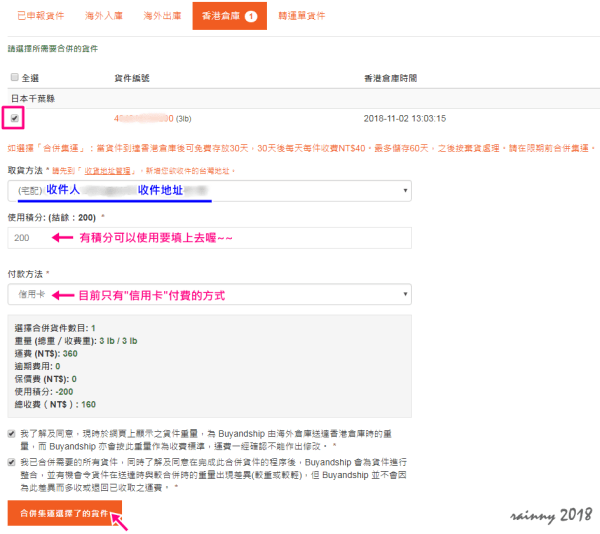Viewport: 600px width, 534px height.
Task: Open the 付款方法 信用卡 dropdown
Action: [x=208, y=294]
